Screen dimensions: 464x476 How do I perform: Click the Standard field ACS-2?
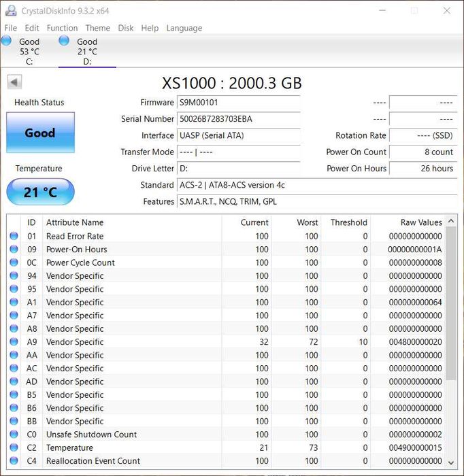coord(317,185)
